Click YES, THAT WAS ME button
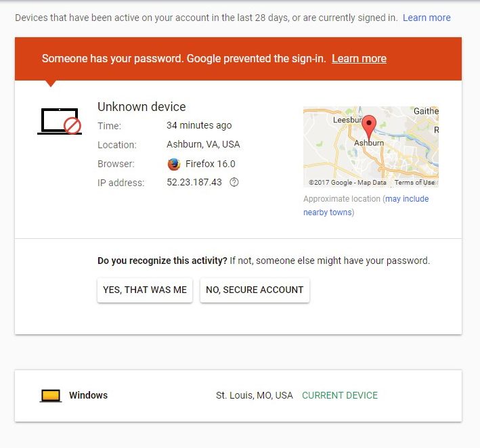This screenshot has width=480, height=448. click(x=145, y=290)
